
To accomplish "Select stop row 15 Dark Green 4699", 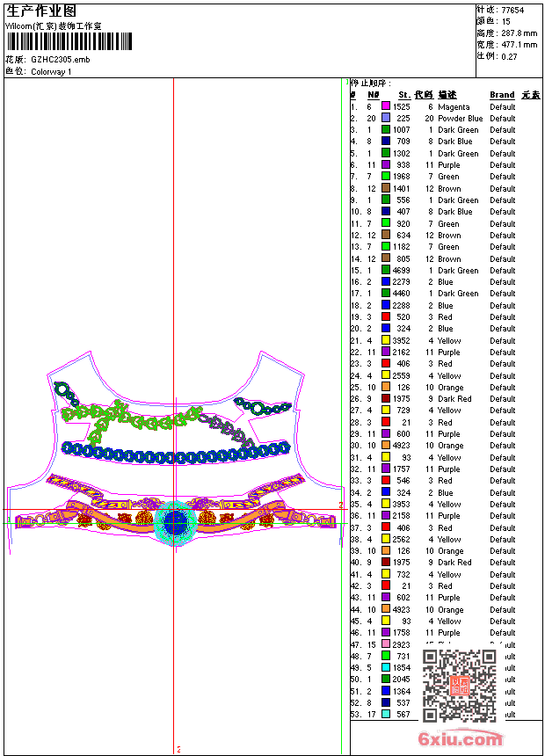I will pos(433,270).
